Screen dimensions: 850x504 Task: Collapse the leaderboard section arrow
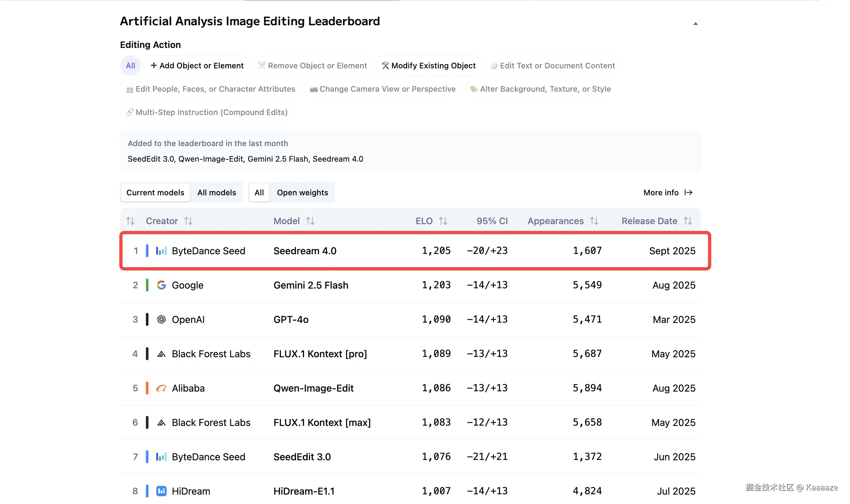click(695, 23)
